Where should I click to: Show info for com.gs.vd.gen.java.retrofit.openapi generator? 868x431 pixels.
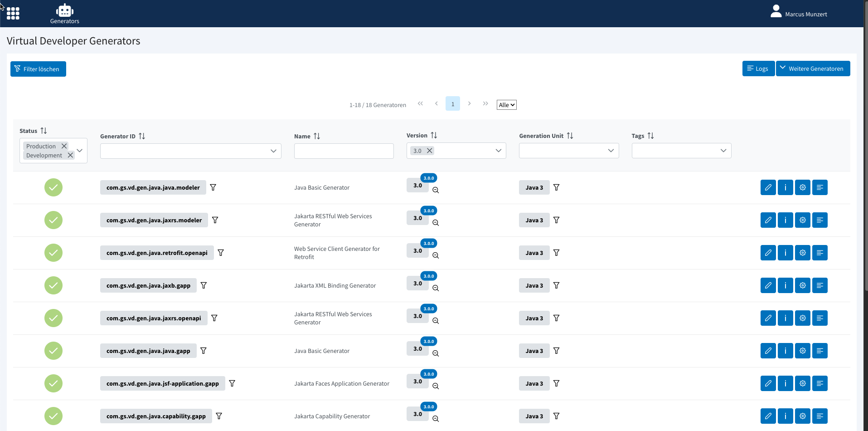tap(785, 253)
